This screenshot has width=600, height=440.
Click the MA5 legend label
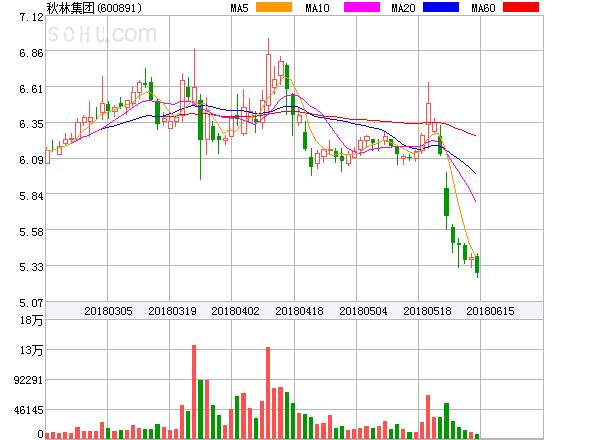tap(239, 8)
